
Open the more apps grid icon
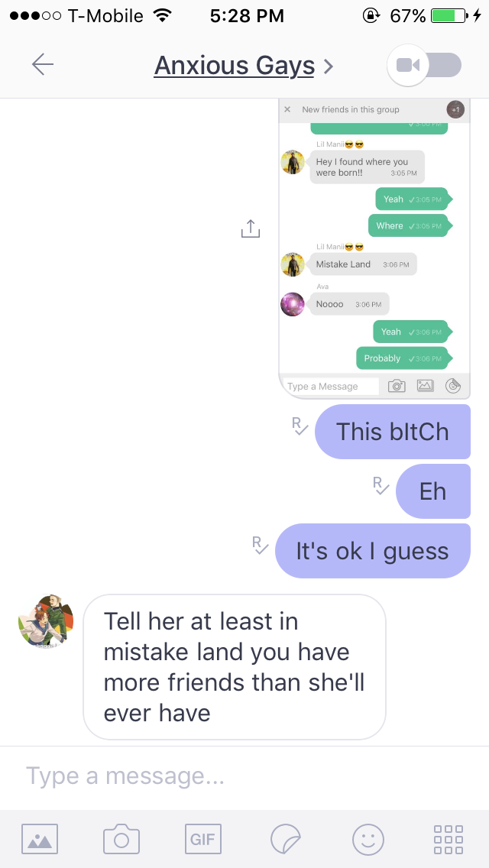point(449,839)
